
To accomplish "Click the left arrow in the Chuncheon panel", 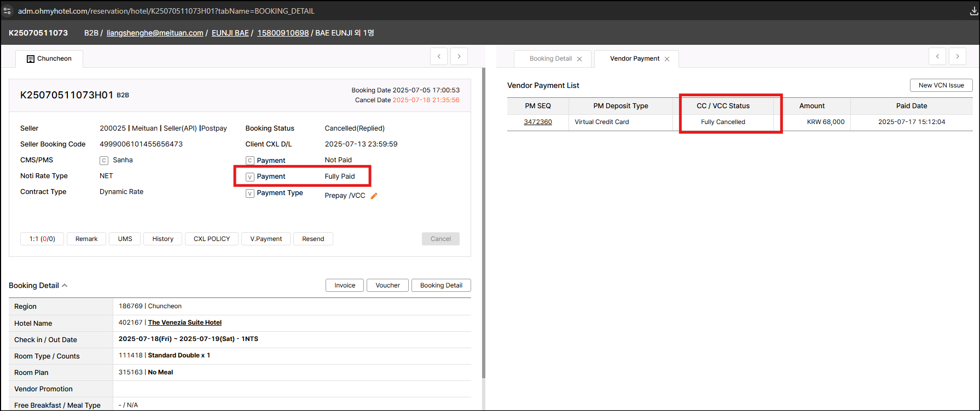I will coord(439,56).
